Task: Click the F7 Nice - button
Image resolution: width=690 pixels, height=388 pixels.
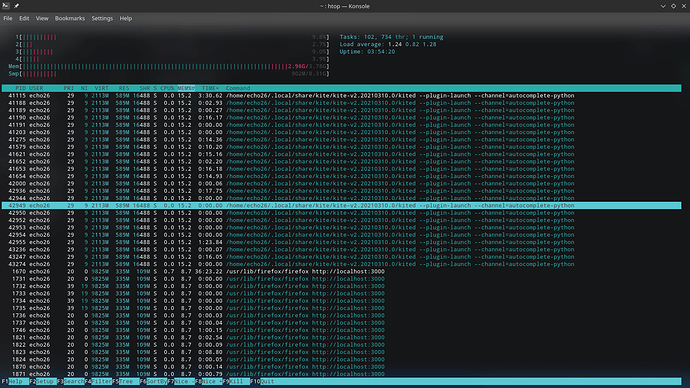Action: coord(180,381)
